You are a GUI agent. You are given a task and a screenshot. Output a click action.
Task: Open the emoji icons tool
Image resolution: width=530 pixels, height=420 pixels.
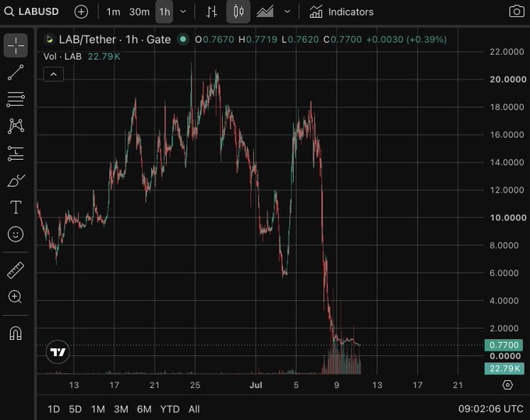click(x=16, y=235)
